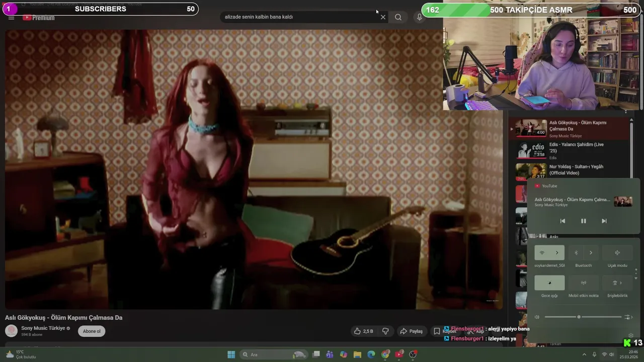Open the Copilot app on the taskbar

click(x=344, y=354)
